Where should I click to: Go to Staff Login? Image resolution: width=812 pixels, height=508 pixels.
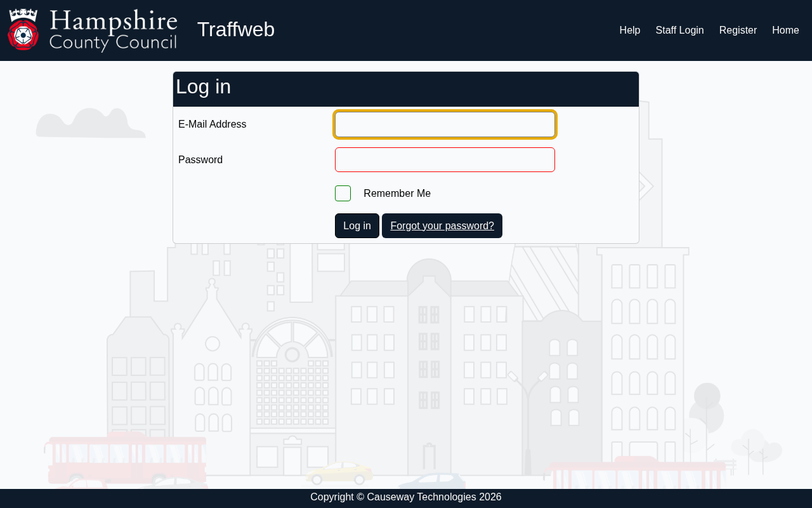679,30
